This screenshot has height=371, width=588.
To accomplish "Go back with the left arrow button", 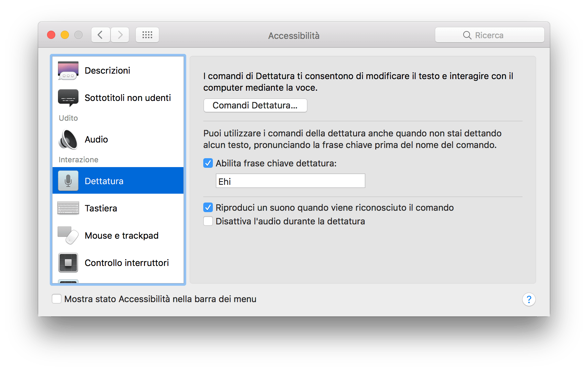I will (x=101, y=35).
